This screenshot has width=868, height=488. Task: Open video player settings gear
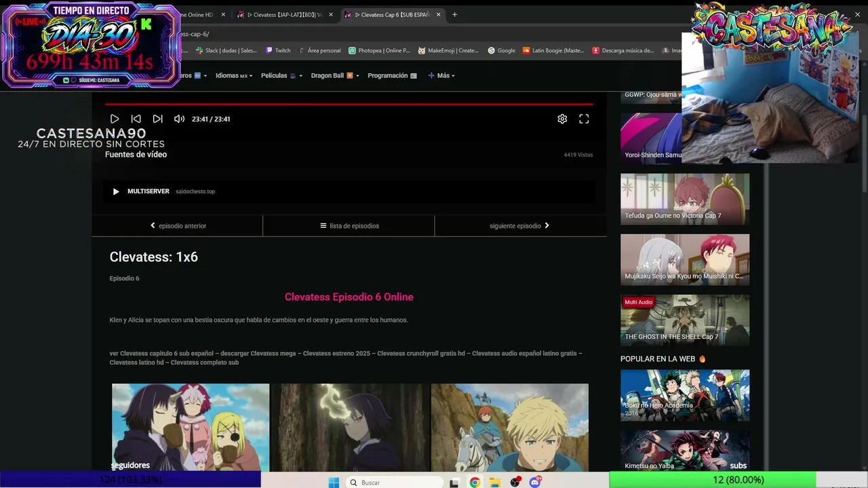[x=562, y=119]
